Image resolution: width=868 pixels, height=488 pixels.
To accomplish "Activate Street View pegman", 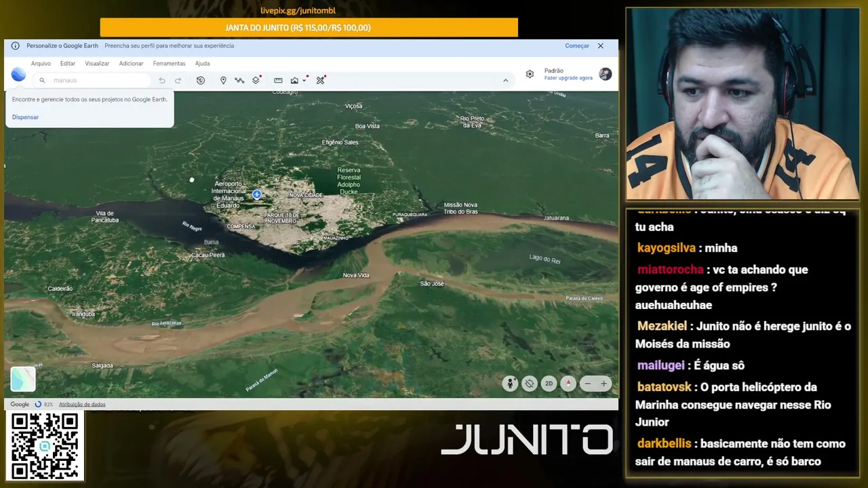I will [510, 384].
